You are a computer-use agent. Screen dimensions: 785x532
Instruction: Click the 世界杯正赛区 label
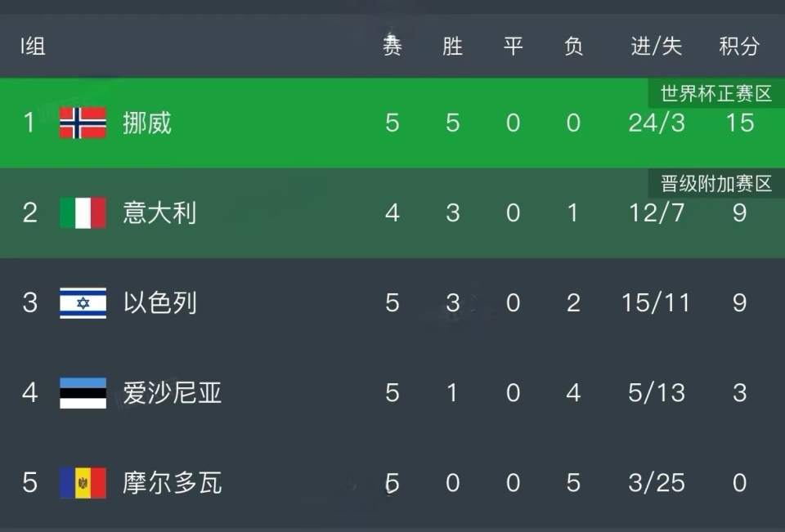(716, 94)
